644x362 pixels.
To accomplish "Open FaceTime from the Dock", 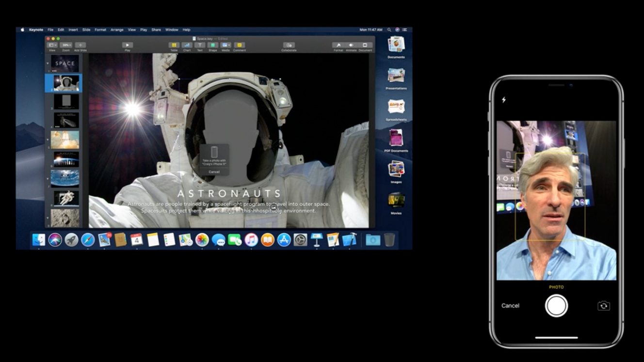I will (235, 239).
